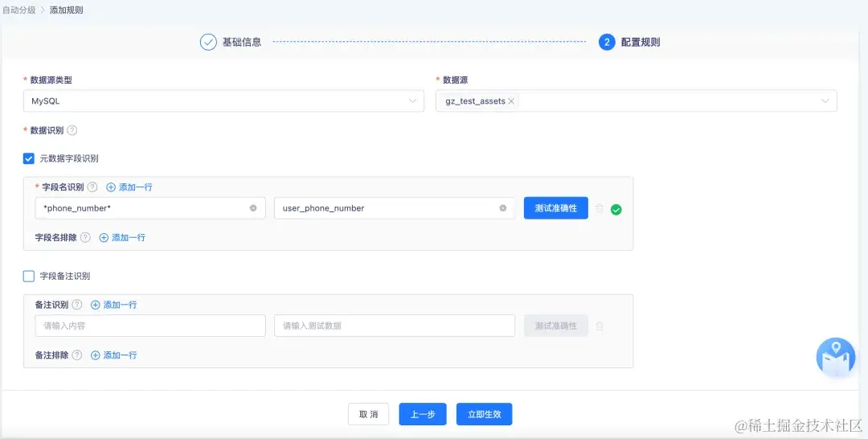
Task: Remove the gz_test_assets tag
Action: click(511, 101)
